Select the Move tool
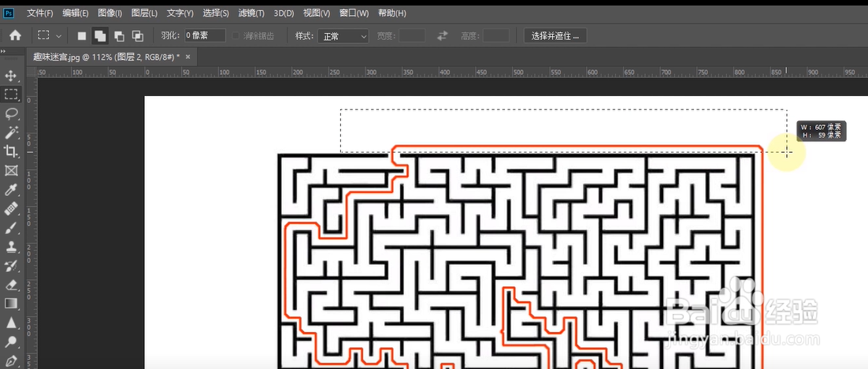Viewport: 868px width, 369px height. 10,76
